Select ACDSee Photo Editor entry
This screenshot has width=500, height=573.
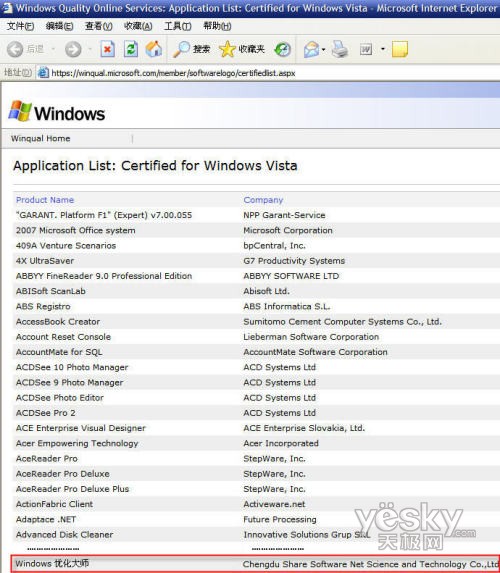tap(60, 398)
